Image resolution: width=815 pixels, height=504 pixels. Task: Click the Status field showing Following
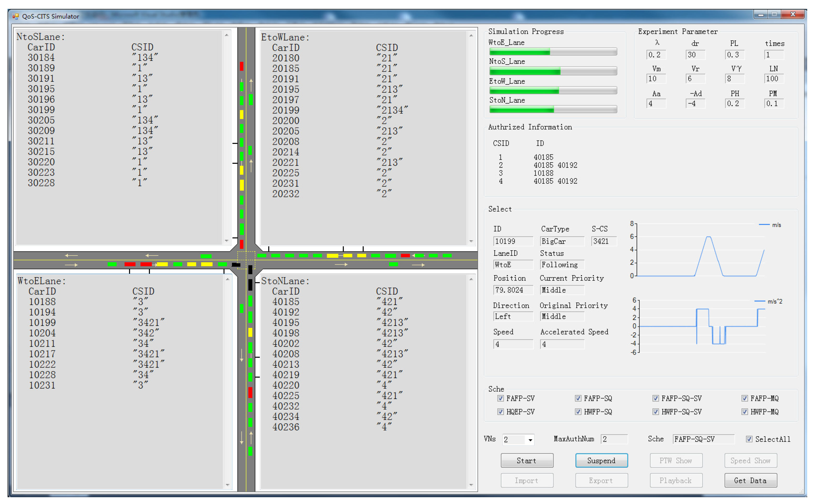[562, 265]
